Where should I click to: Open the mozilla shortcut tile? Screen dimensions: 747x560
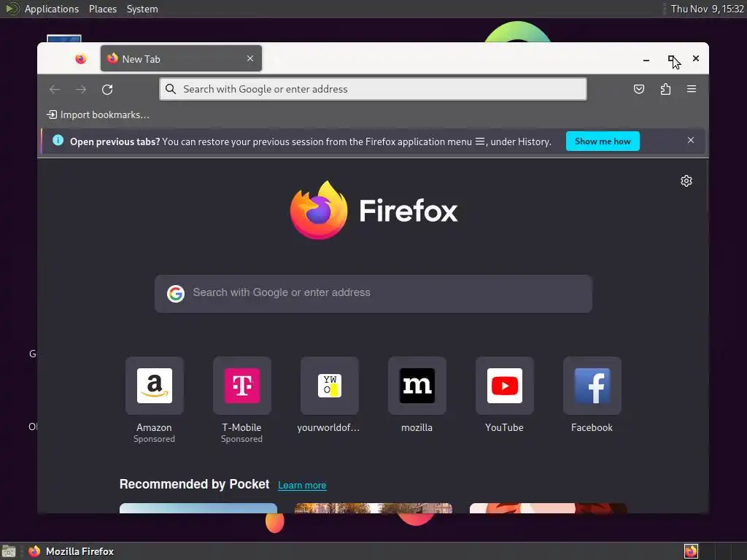(417, 386)
